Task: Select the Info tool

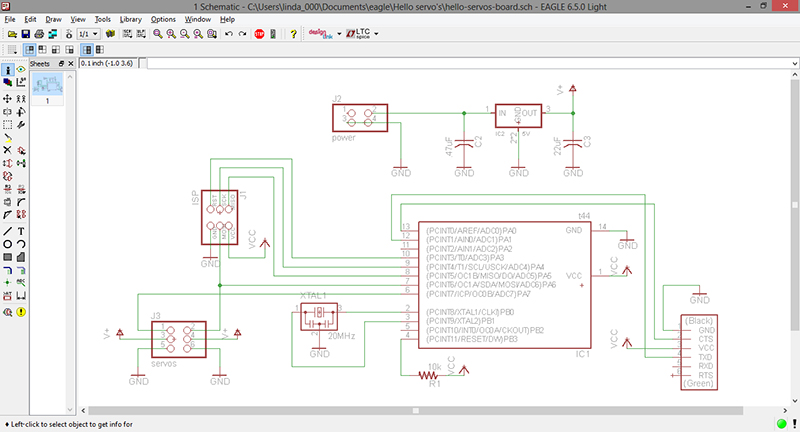Action: pos(8,70)
